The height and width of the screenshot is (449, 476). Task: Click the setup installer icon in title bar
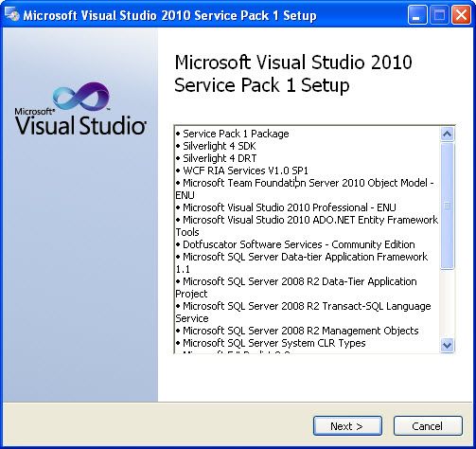tap(12, 14)
